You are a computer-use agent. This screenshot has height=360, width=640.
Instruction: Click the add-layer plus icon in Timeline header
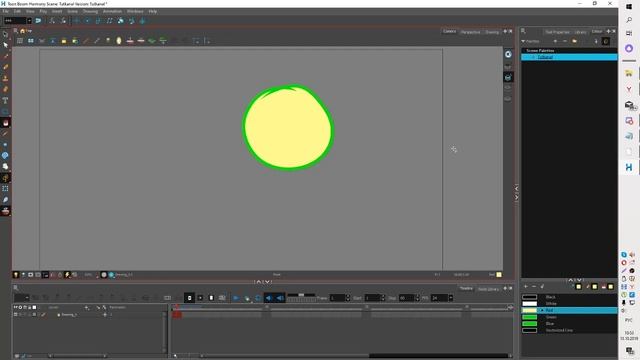[x=87, y=307]
